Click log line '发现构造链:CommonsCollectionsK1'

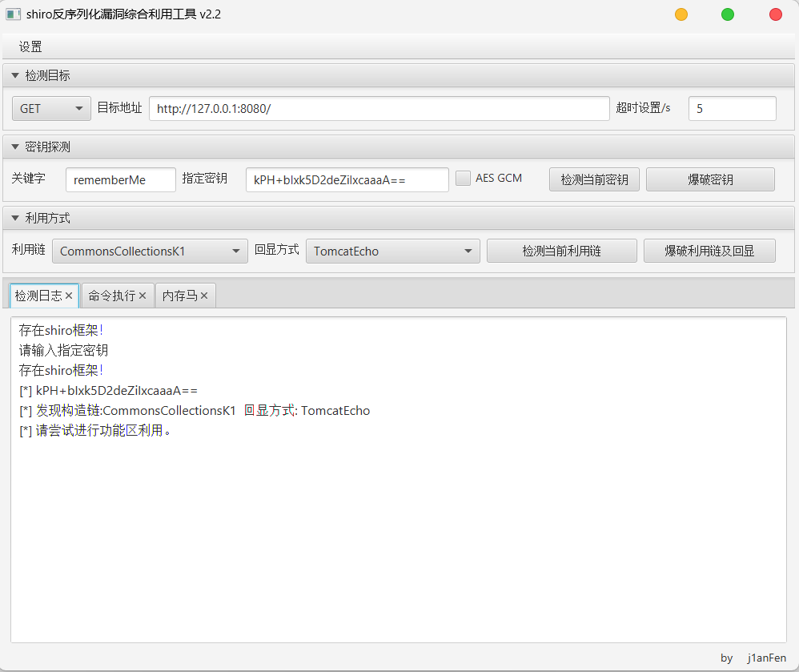[x=136, y=410]
